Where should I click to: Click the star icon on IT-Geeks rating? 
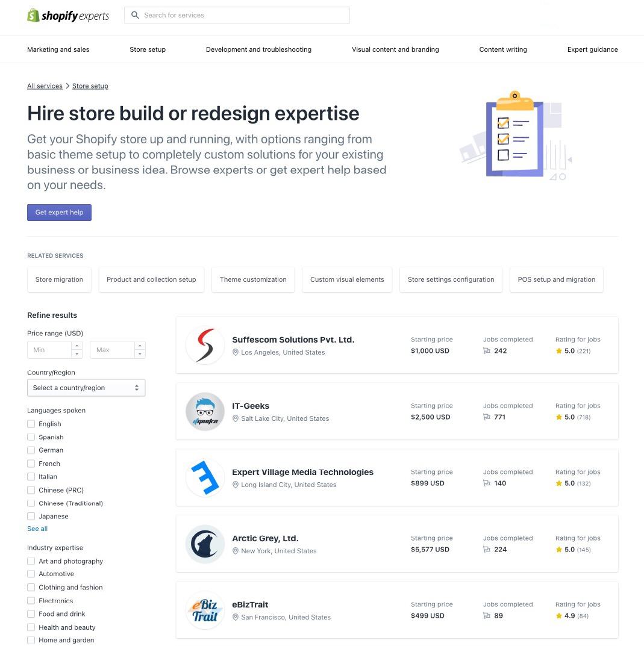(559, 417)
